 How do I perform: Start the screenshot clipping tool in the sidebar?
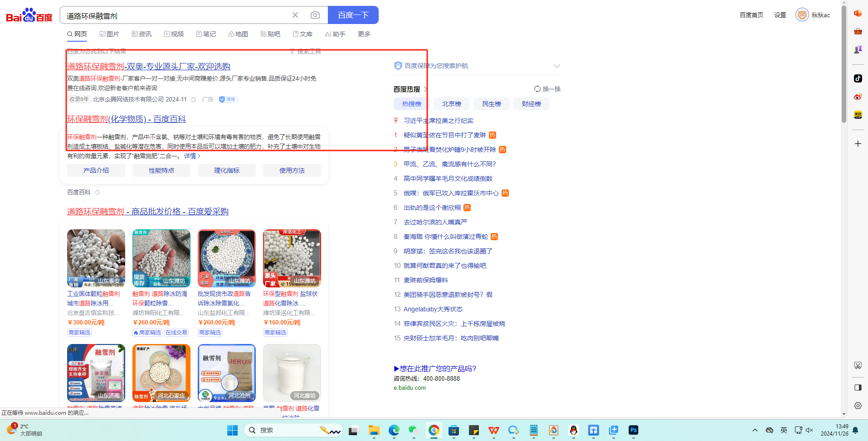(x=858, y=365)
